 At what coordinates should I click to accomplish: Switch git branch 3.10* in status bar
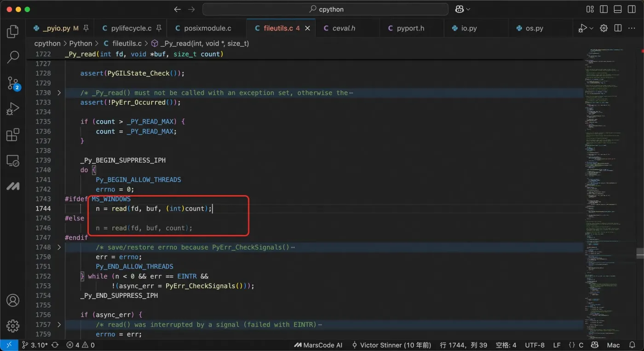coord(35,345)
